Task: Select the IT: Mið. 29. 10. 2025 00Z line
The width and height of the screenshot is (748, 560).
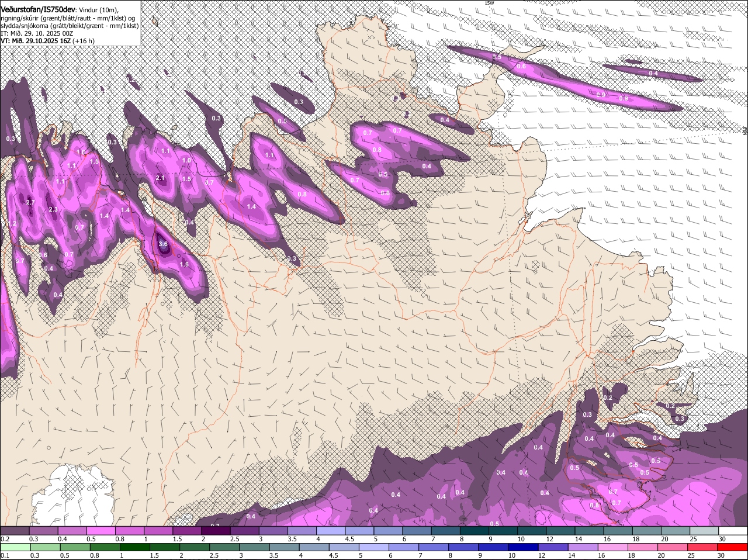Action: [36, 33]
